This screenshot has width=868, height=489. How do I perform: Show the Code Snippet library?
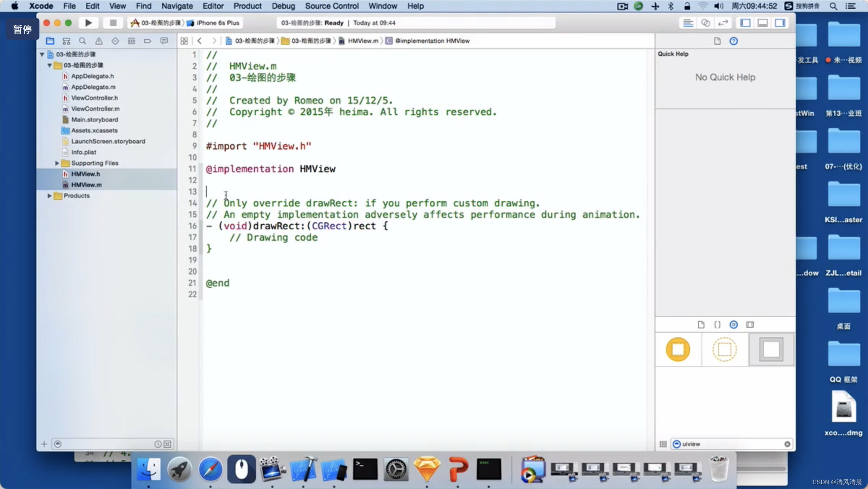(717, 324)
